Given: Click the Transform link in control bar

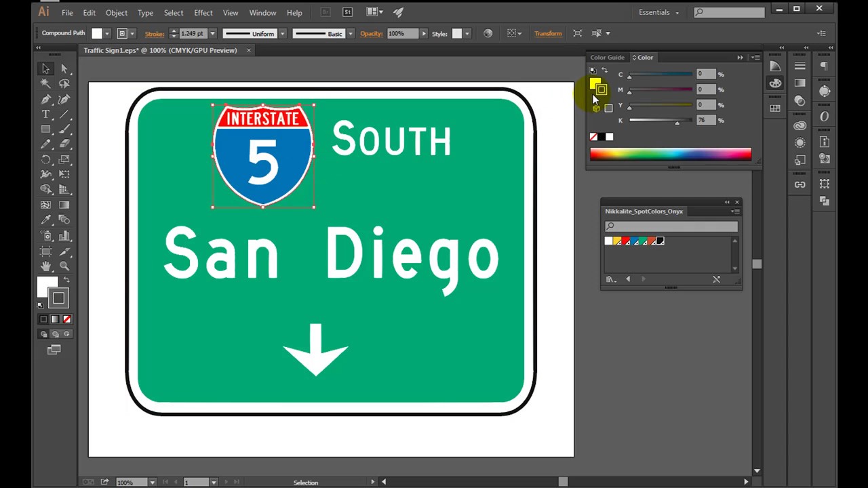Looking at the screenshot, I should (x=548, y=33).
